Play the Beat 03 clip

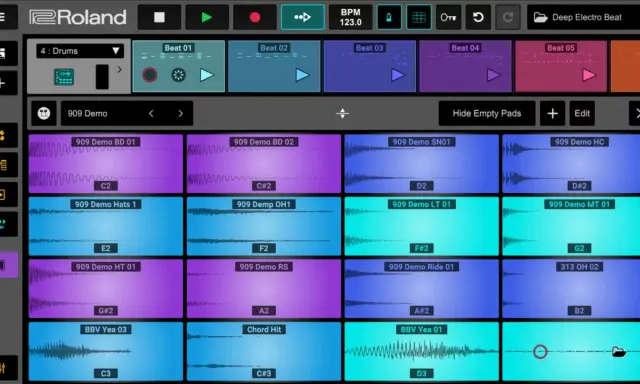(x=398, y=75)
